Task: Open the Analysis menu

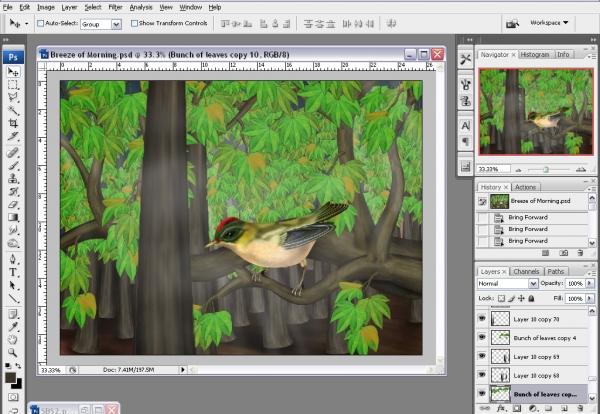Action: pos(141,7)
